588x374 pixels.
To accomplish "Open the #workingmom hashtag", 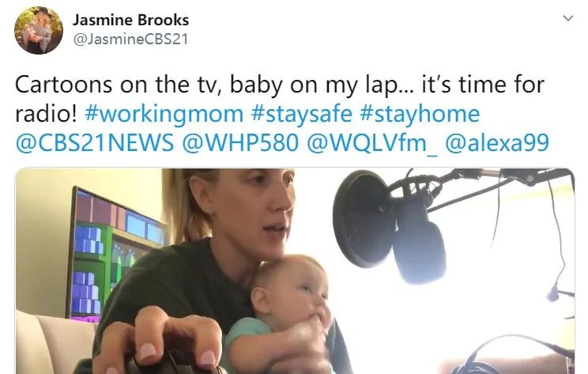I will [x=164, y=114].
